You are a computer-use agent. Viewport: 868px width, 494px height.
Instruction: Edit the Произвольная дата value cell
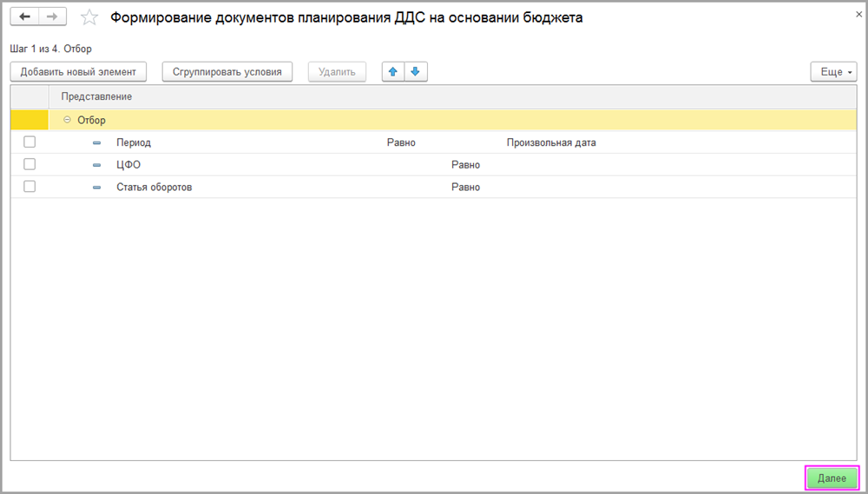[551, 142]
